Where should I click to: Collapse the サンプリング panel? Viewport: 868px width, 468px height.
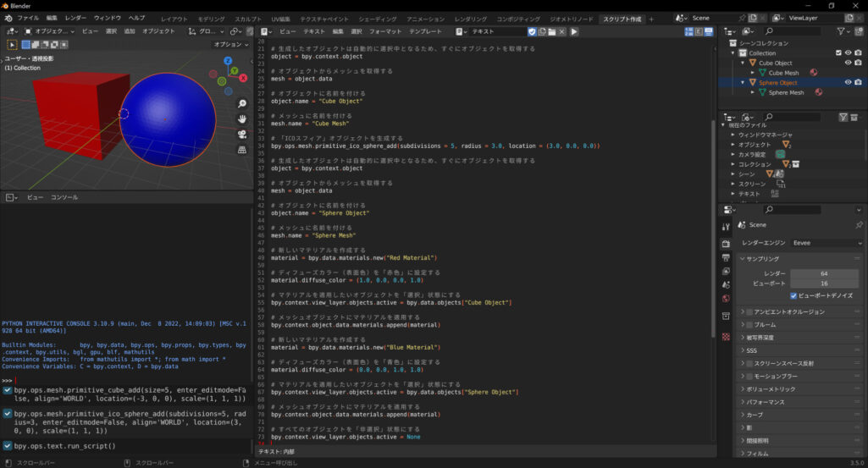(x=800, y=259)
